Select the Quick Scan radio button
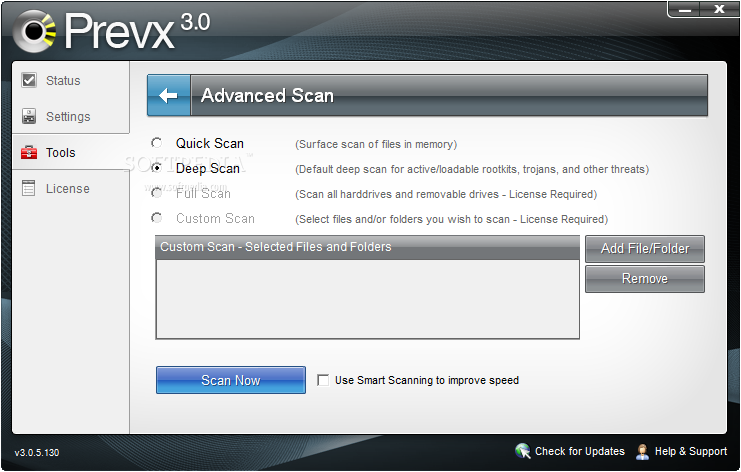 pos(156,142)
